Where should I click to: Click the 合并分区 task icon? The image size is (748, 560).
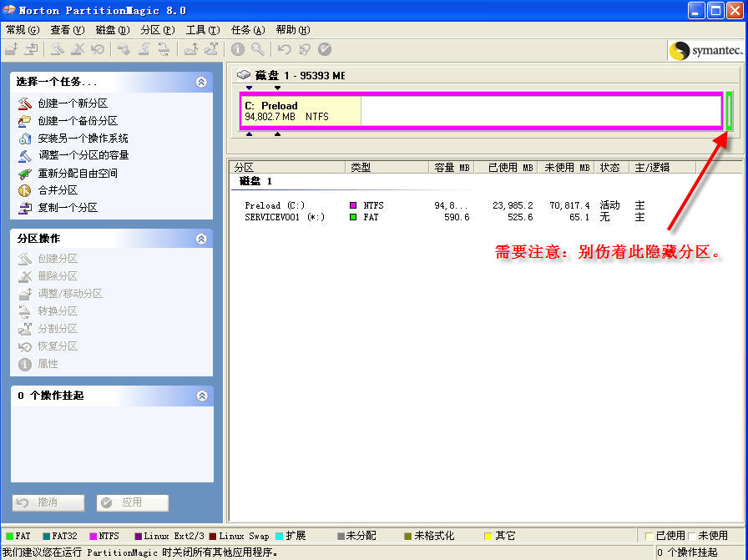(25, 190)
